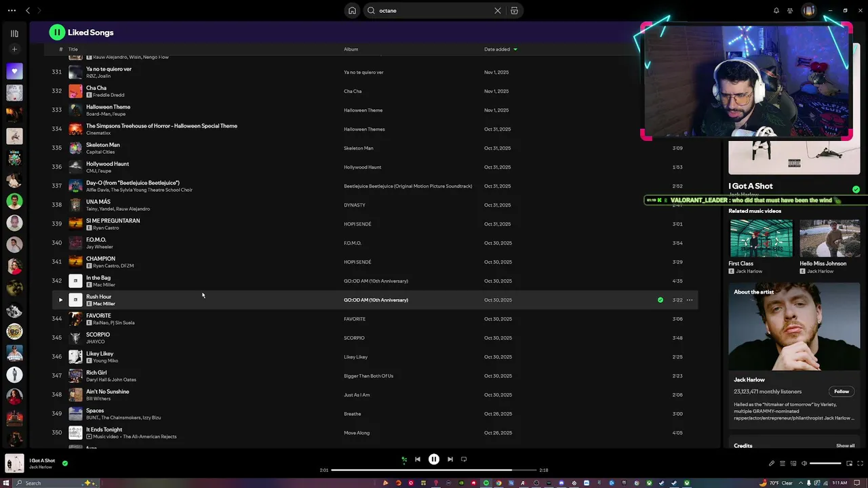Screen dimensions: 868x488
Task: Open the taskbar Search box
Action: tap(58, 483)
